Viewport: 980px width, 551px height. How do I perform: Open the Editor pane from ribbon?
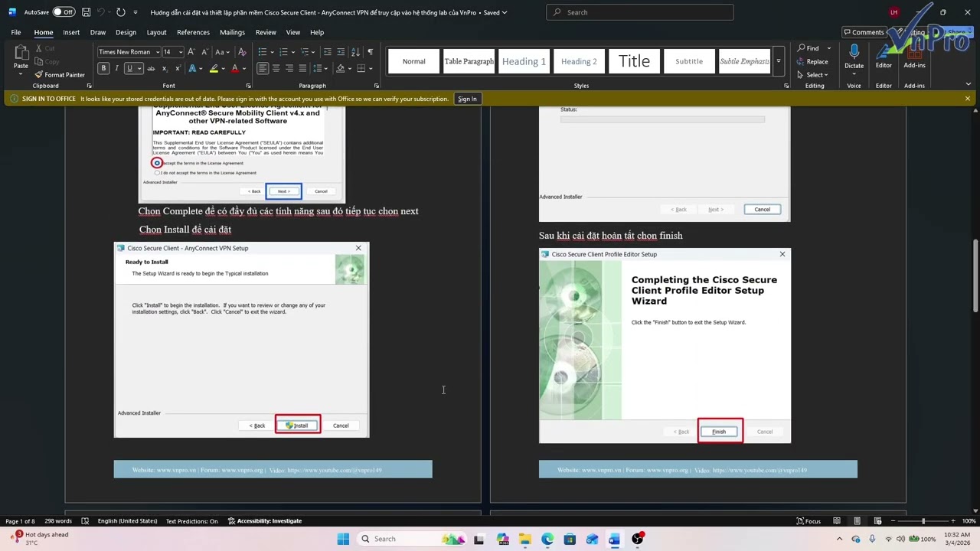[884, 57]
